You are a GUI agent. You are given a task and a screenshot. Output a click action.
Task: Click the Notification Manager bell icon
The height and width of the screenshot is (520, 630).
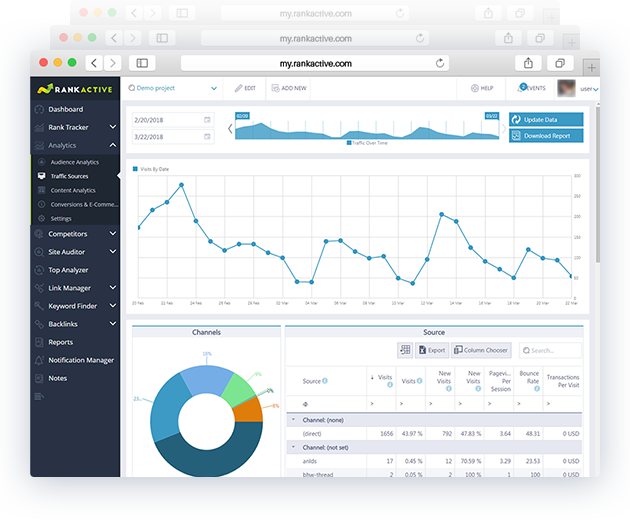tap(39, 360)
